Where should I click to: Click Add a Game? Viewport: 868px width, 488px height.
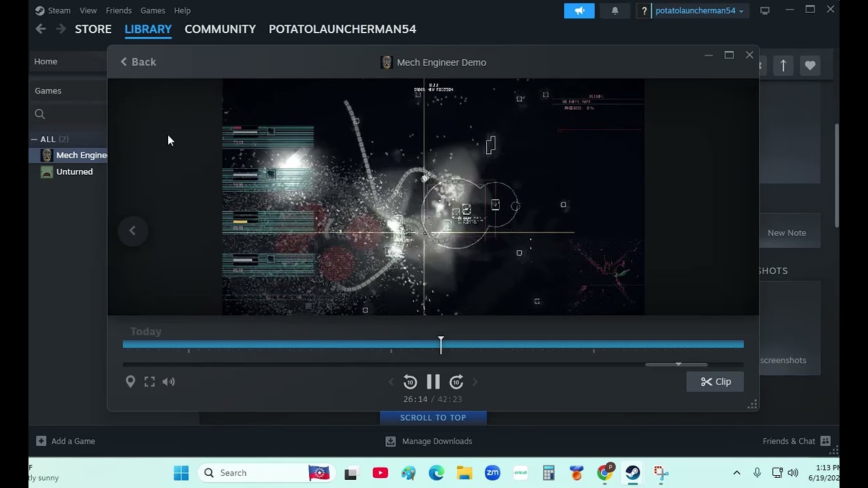coord(66,441)
